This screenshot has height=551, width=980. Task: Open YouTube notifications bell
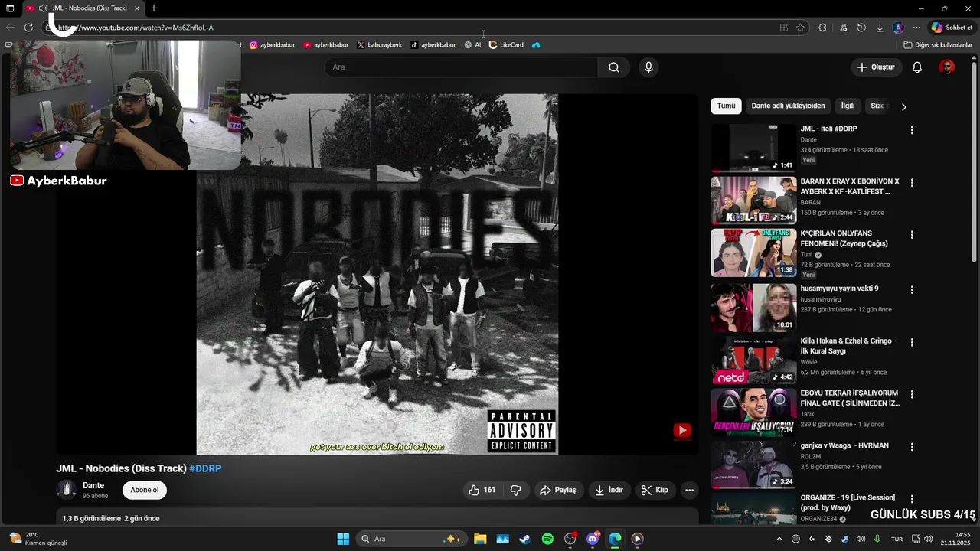(916, 67)
